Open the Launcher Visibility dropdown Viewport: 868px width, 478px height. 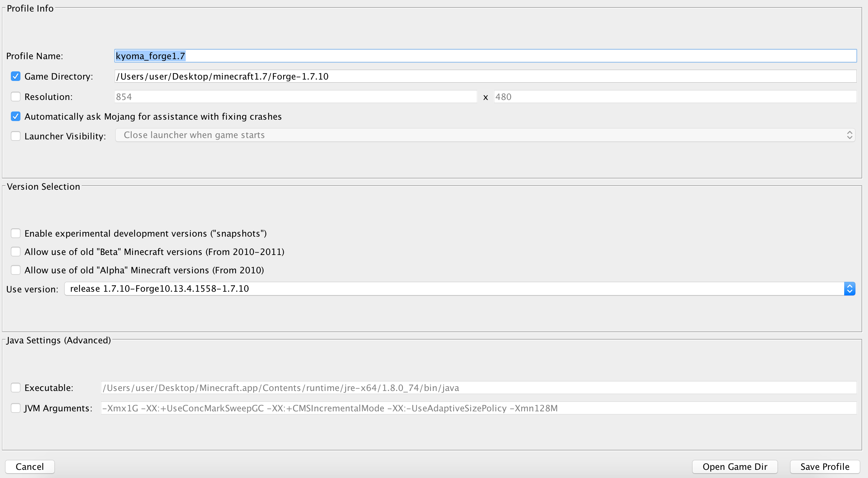point(485,135)
